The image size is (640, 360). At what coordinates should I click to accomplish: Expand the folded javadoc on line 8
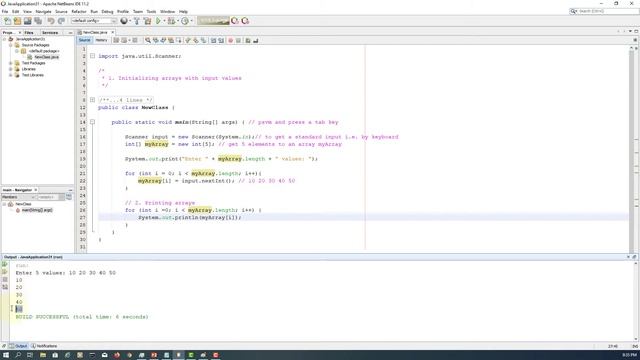point(93,100)
